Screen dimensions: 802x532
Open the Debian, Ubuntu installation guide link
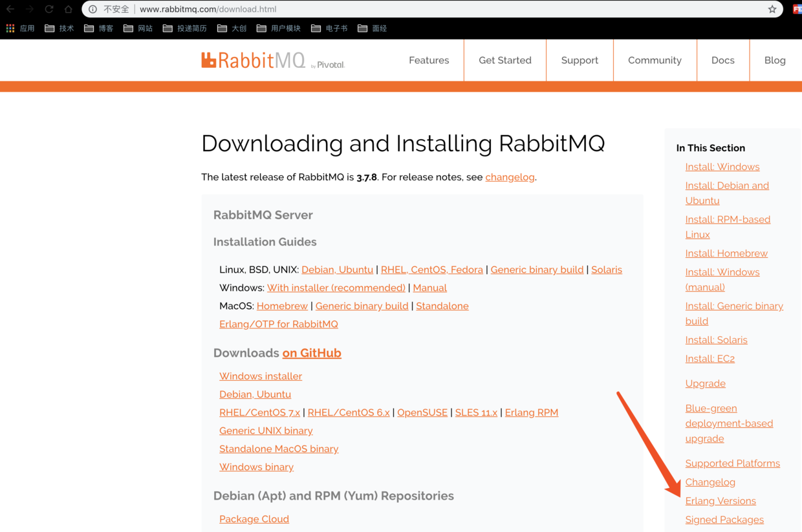click(x=337, y=270)
